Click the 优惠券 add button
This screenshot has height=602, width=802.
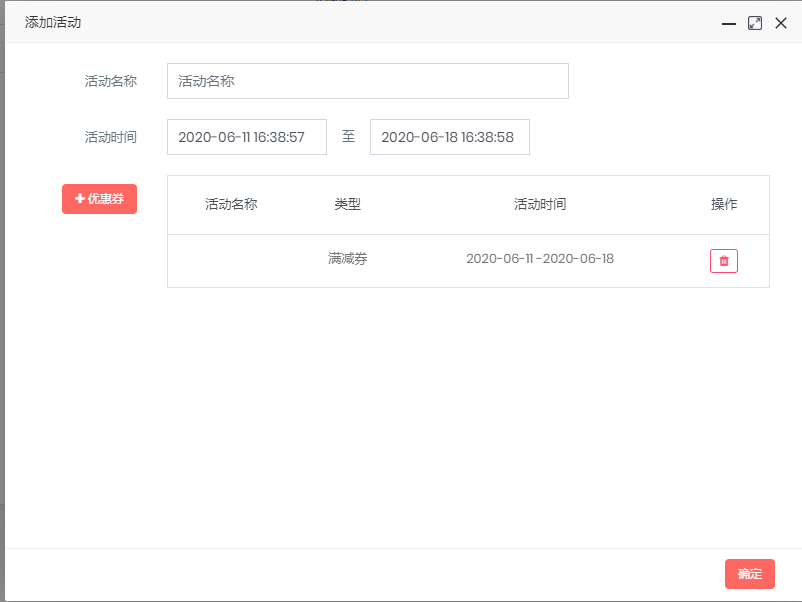(x=99, y=199)
